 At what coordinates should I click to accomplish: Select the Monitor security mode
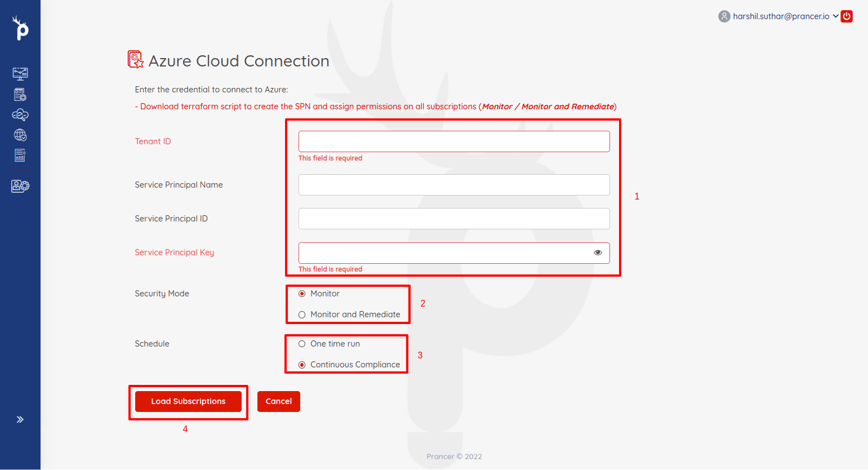[x=302, y=294]
